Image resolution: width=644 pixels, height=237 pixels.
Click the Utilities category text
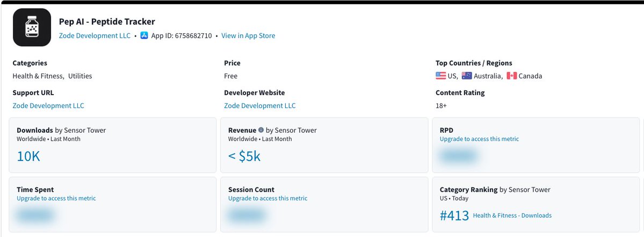click(80, 76)
